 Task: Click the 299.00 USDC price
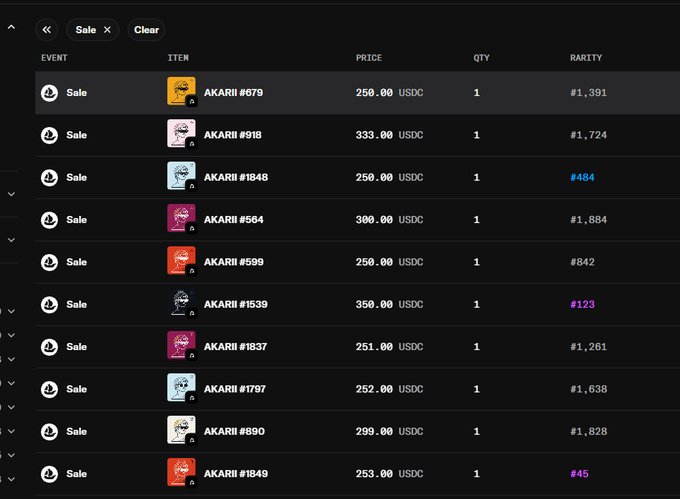pos(389,431)
